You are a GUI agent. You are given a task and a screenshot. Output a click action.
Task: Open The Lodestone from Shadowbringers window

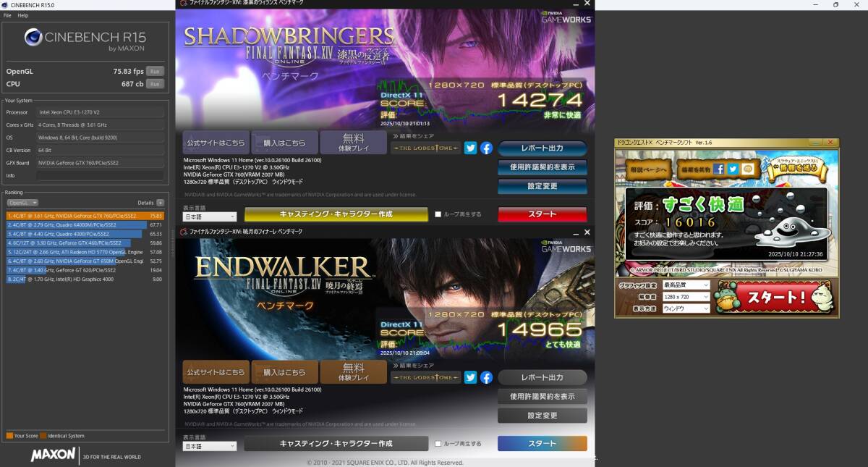pos(426,148)
